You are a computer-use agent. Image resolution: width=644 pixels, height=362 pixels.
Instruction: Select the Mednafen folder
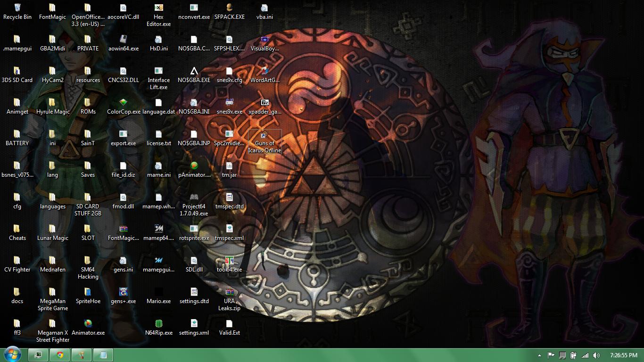(52, 265)
